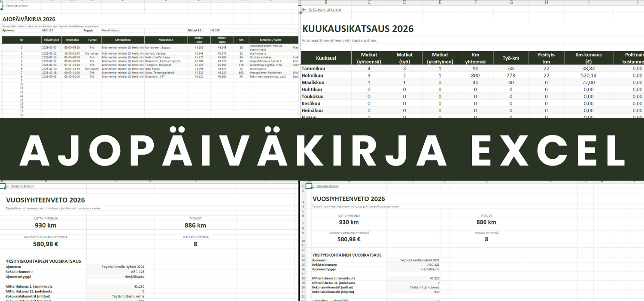Select column G header in Kuukausikatsaus sheet
This screenshot has width=644, height=301.
510,3
